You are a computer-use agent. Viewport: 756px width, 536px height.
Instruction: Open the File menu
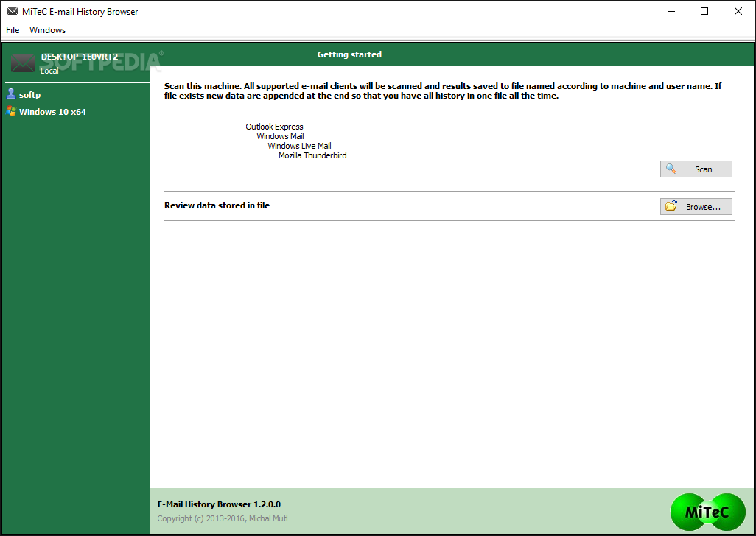[13, 30]
